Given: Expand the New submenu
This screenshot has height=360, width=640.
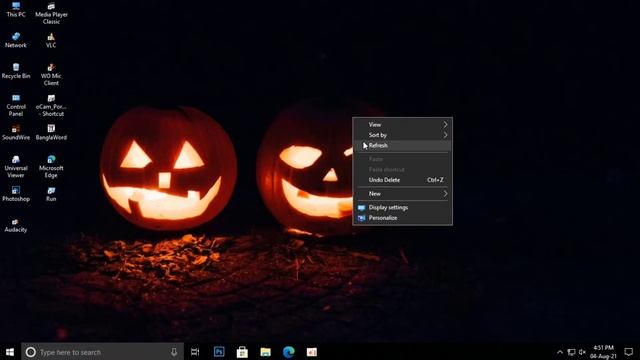Looking at the screenshot, I should (402, 193).
